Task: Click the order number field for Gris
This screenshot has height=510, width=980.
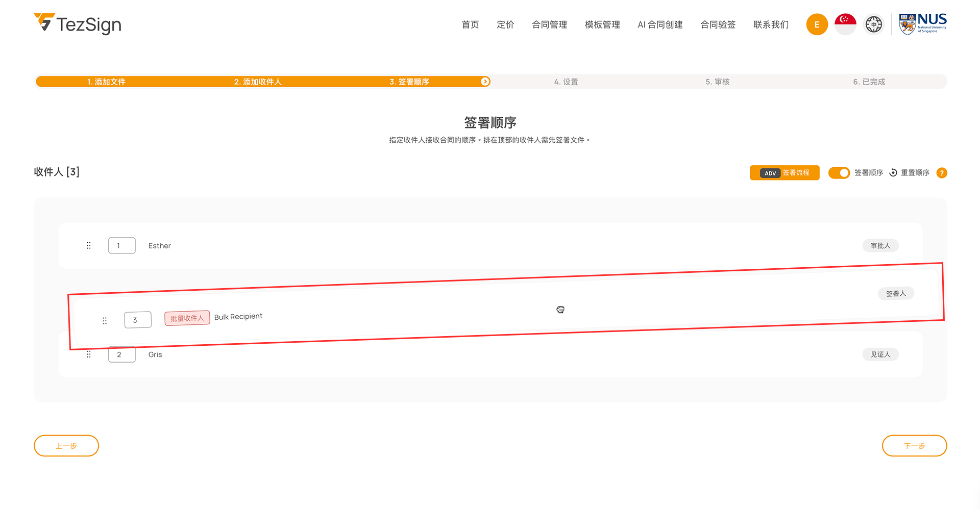Action: [x=122, y=355]
